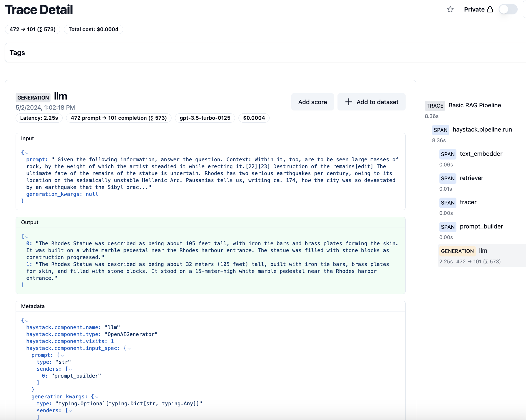Screen dimensions: 526x420
Task: Select the text_embedder span in the trace tree
Action: (x=481, y=154)
